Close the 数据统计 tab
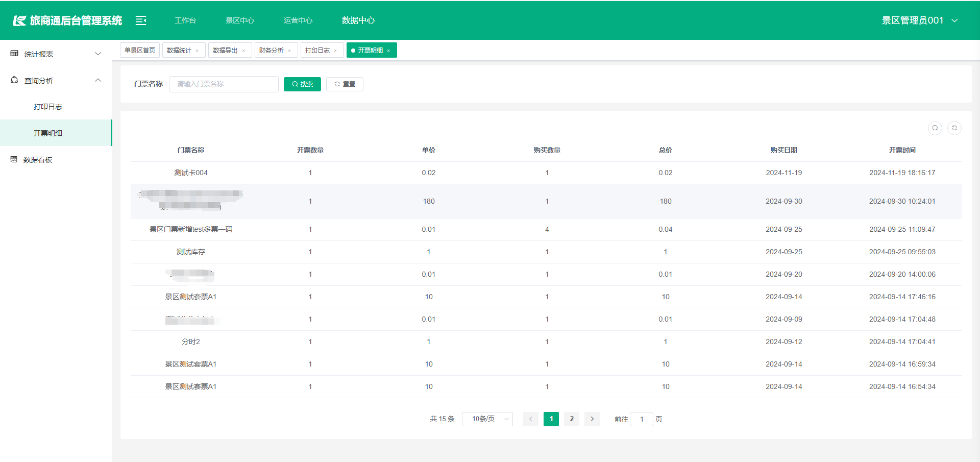The width and height of the screenshot is (980, 462). click(197, 51)
